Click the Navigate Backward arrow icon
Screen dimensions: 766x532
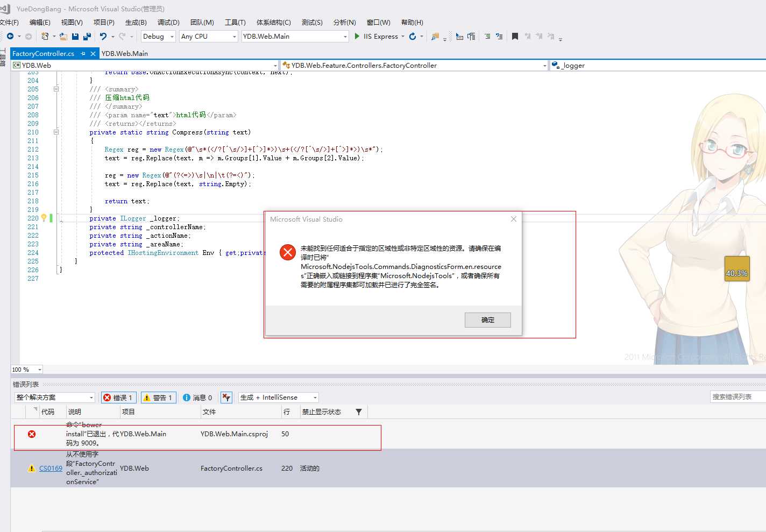(10, 36)
